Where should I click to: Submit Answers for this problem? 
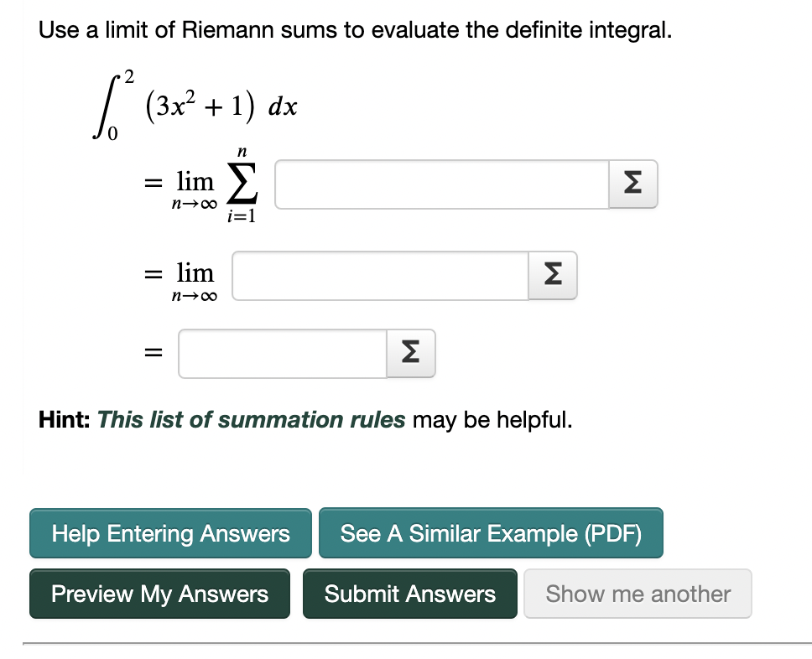(x=410, y=594)
